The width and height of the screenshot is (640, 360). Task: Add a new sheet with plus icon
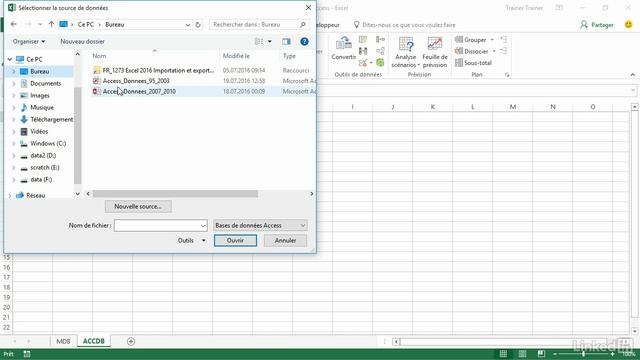tap(131, 341)
